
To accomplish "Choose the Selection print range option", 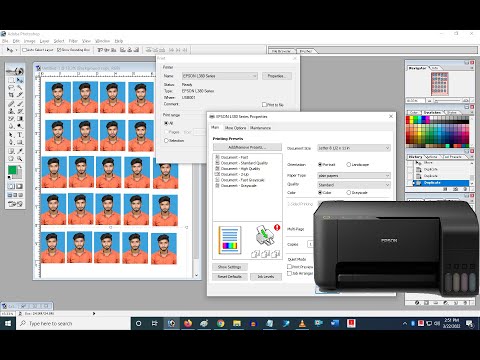I will (x=166, y=141).
